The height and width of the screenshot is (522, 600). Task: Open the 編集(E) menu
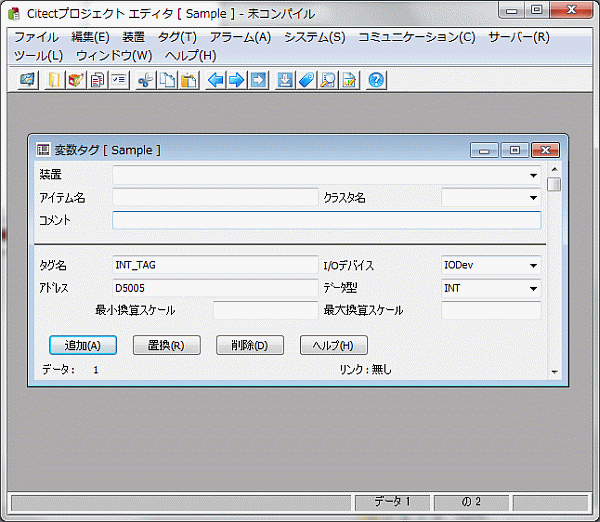90,37
